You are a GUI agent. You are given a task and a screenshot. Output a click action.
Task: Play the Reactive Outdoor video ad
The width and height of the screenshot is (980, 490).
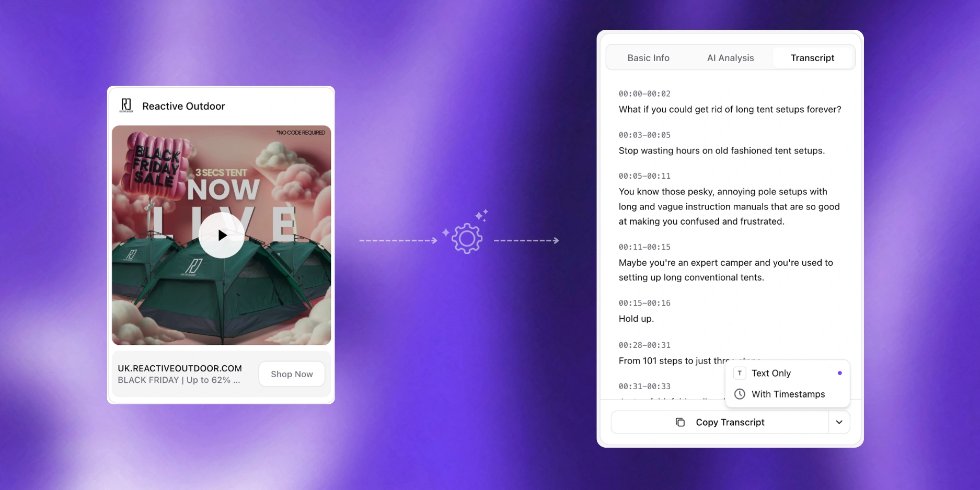222,235
